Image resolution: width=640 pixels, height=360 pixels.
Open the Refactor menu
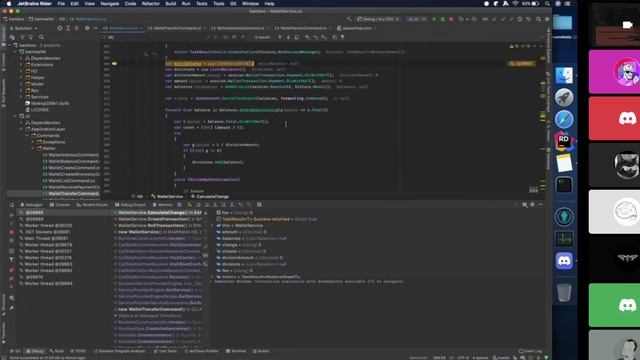pos(151,4)
